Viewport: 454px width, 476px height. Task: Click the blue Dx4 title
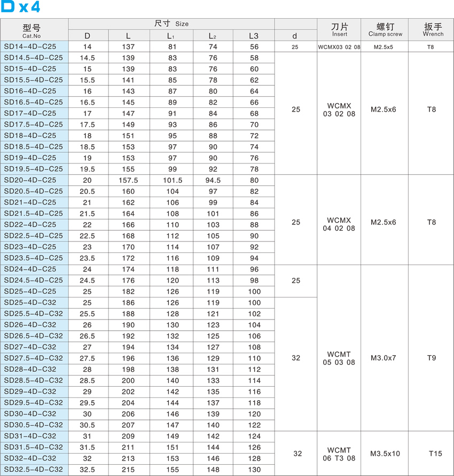click(20, 8)
